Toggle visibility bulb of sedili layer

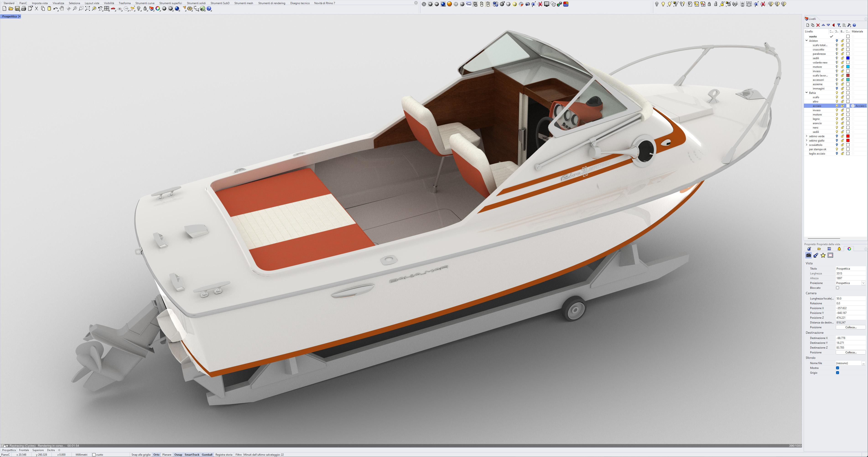point(837,58)
